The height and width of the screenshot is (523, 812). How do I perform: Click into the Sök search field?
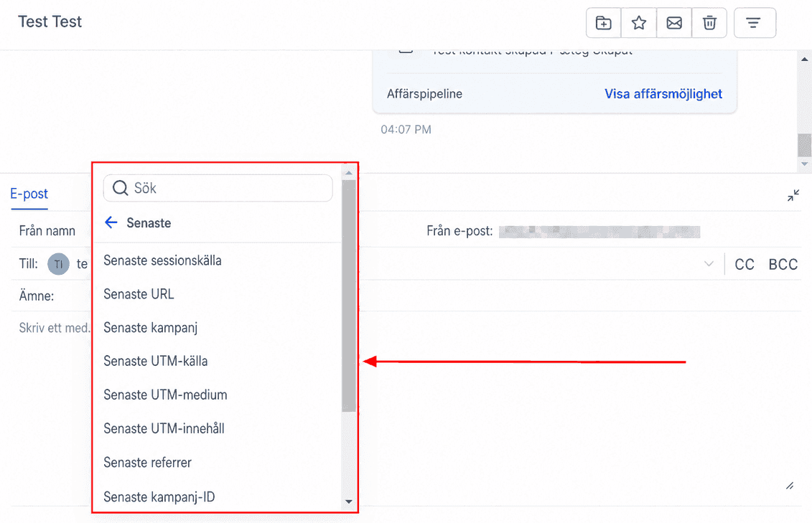(x=218, y=188)
